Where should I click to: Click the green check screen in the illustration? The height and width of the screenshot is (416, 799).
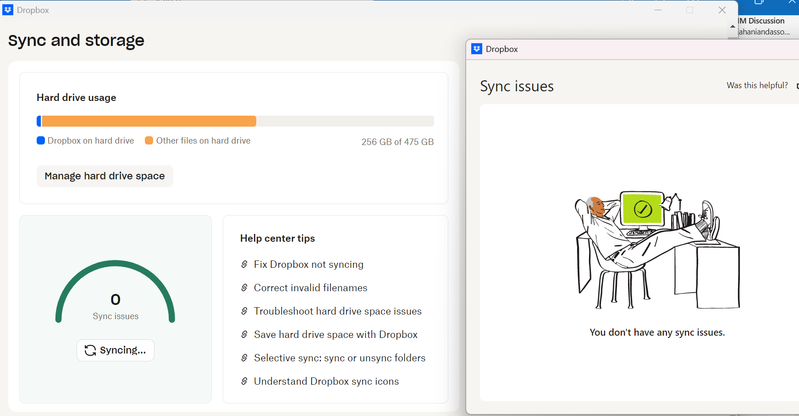pyautogui.click(x=642, y=210)
